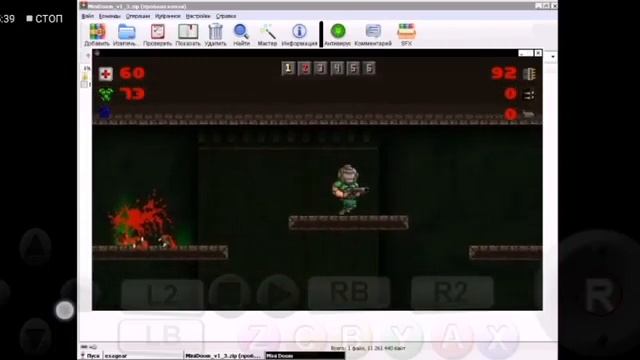
Task: Tap the Z overlay key
Action: point(260,338)
